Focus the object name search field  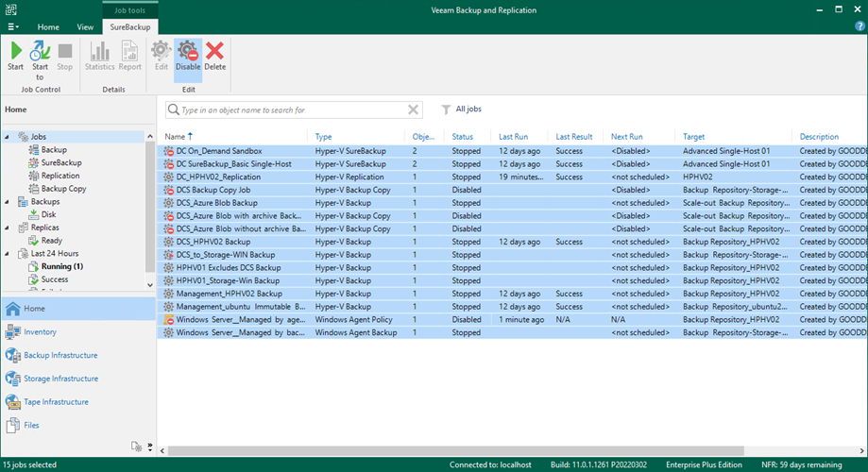294,110
